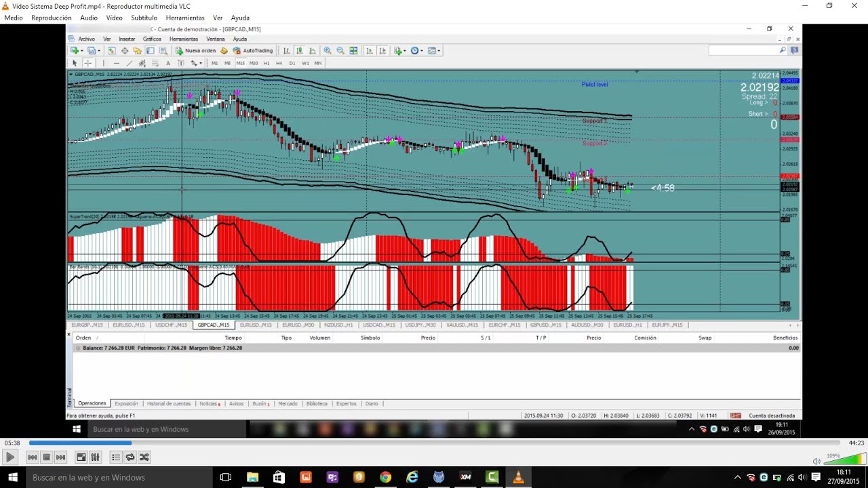
Task: Switch chart to candlestick type
Action: tap(299, 51)
